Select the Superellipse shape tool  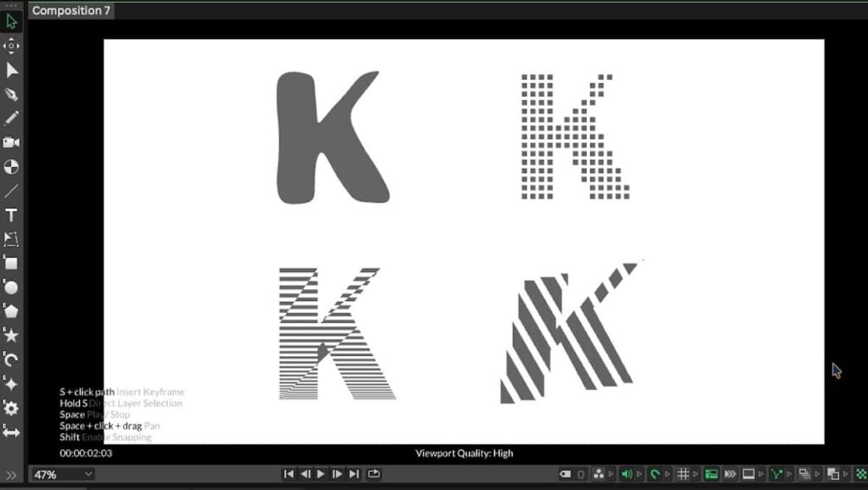[x=11, y=384]
